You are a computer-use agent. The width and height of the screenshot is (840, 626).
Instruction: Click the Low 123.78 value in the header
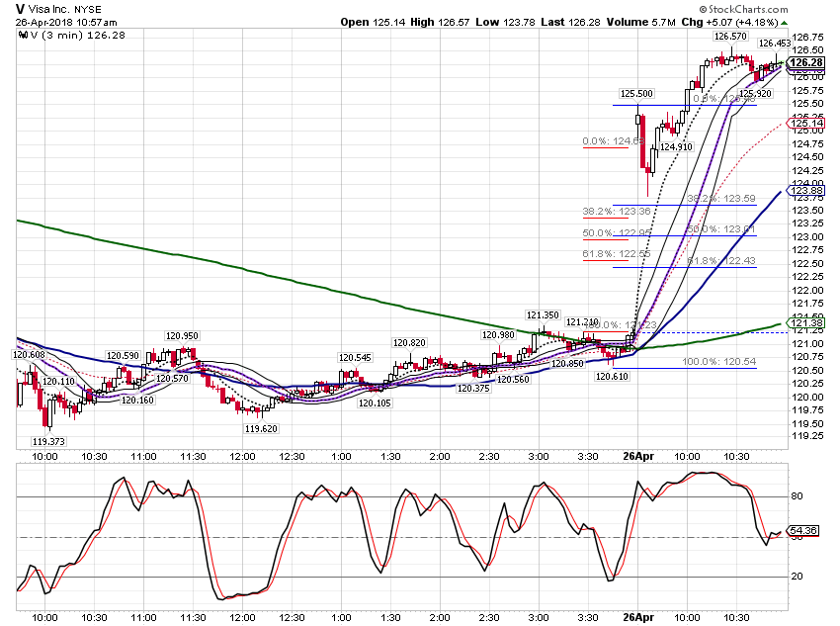point(505,22)
